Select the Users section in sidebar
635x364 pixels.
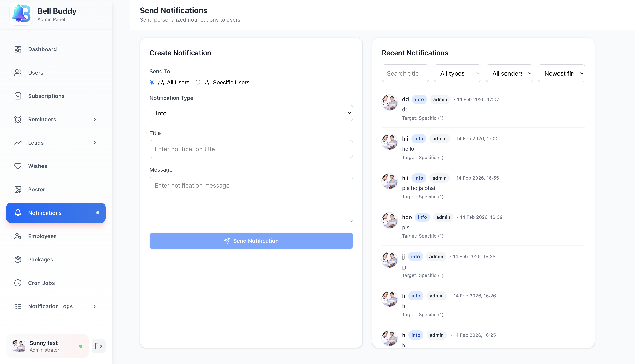tap(36, 73)
